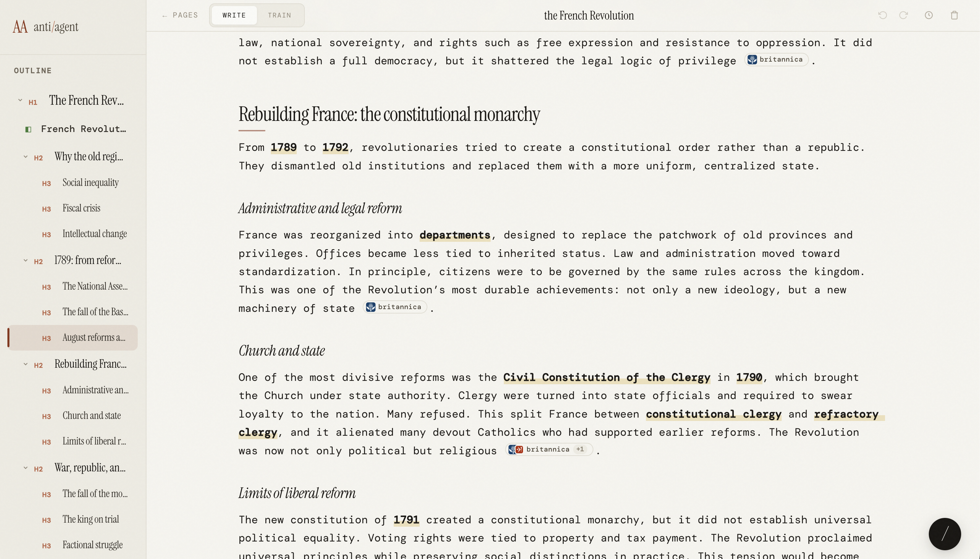Click the highlighted year 1789

(283, 147)
